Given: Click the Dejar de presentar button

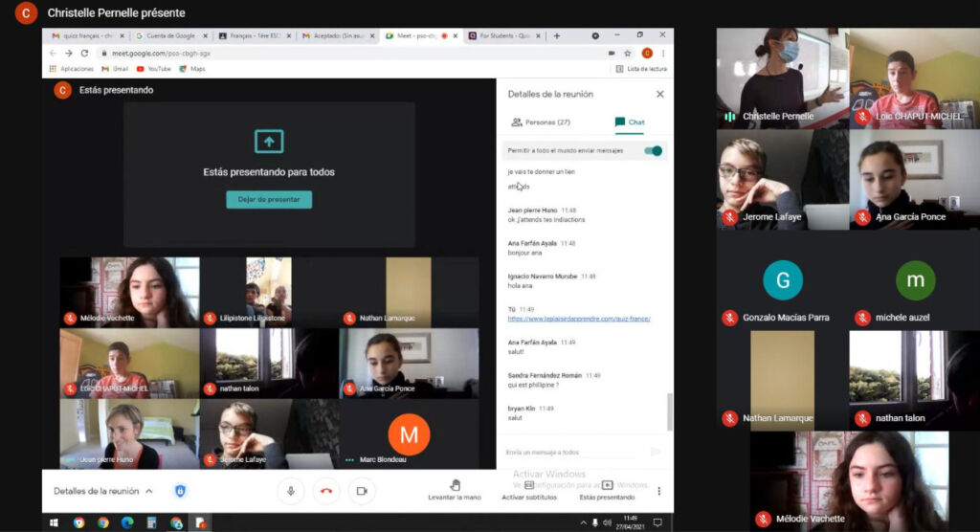Looking at the screenshot, I should (269, 200).
